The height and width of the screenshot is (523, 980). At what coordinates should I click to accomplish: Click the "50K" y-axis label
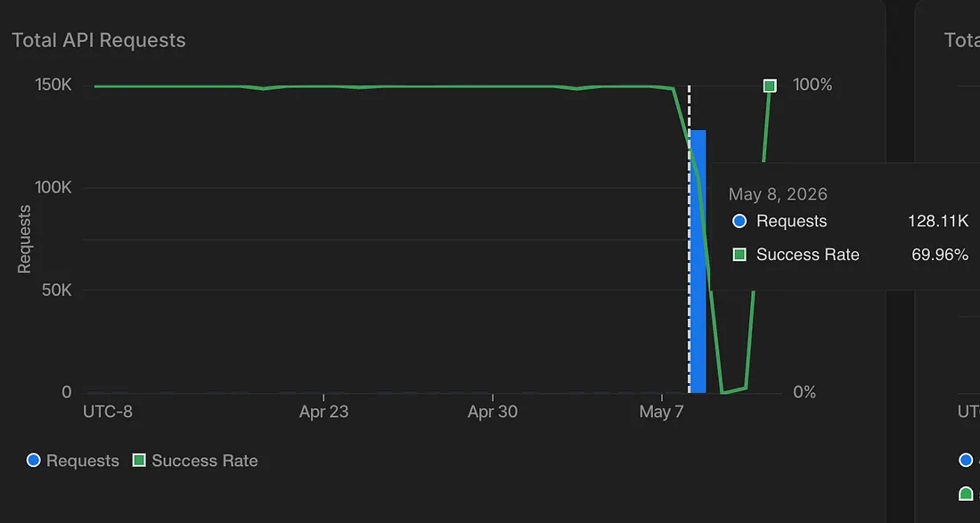click(x=57, y=290)
